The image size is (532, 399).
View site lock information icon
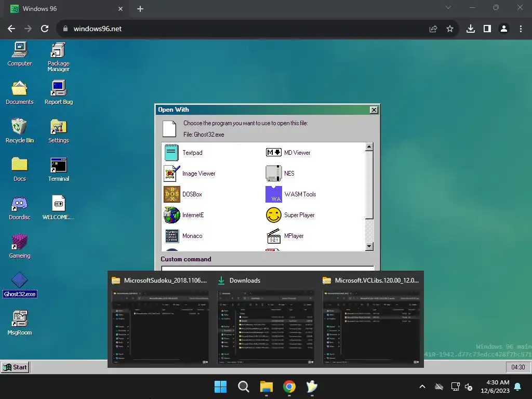(65, 29)
